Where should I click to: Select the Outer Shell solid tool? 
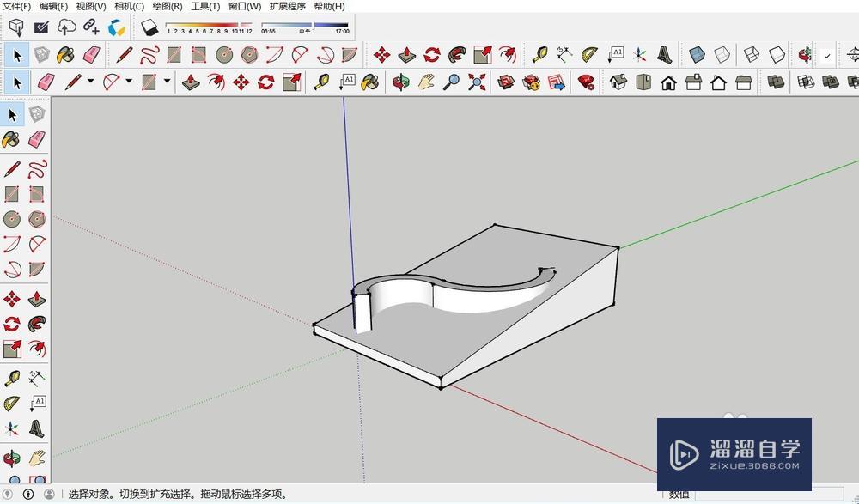(x=775, y=82)
